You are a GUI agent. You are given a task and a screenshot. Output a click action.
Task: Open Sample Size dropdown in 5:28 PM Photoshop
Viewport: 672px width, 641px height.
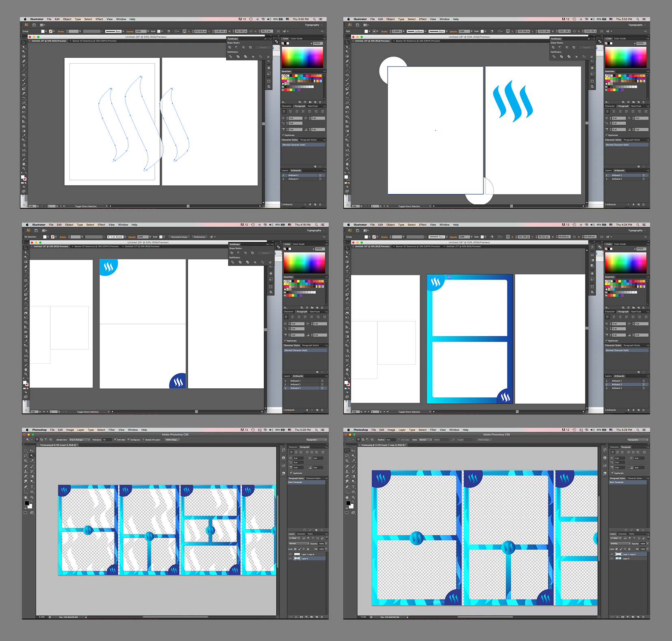coord(79,440)
